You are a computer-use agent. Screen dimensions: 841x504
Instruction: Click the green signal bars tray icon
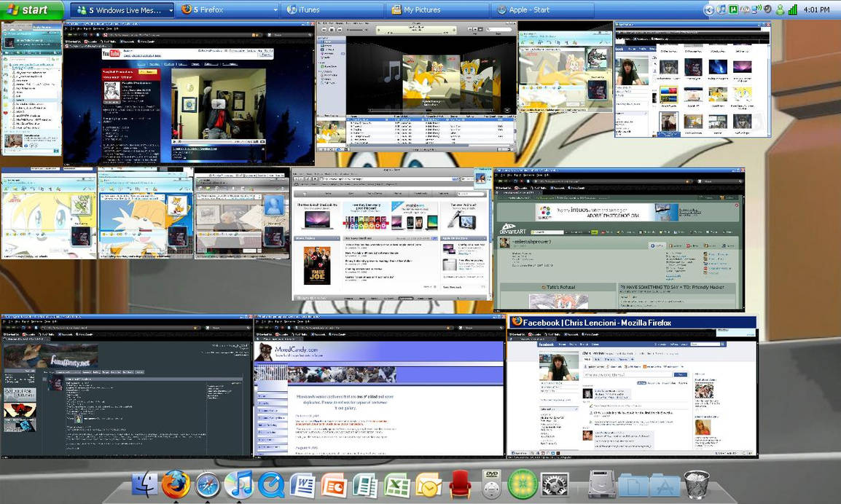(x=793, y=9)
